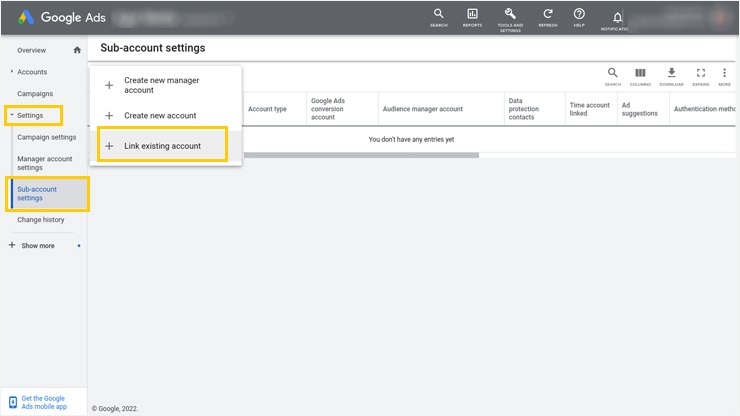Click plus icon beside Link existing account

click(x=109, y=146)
